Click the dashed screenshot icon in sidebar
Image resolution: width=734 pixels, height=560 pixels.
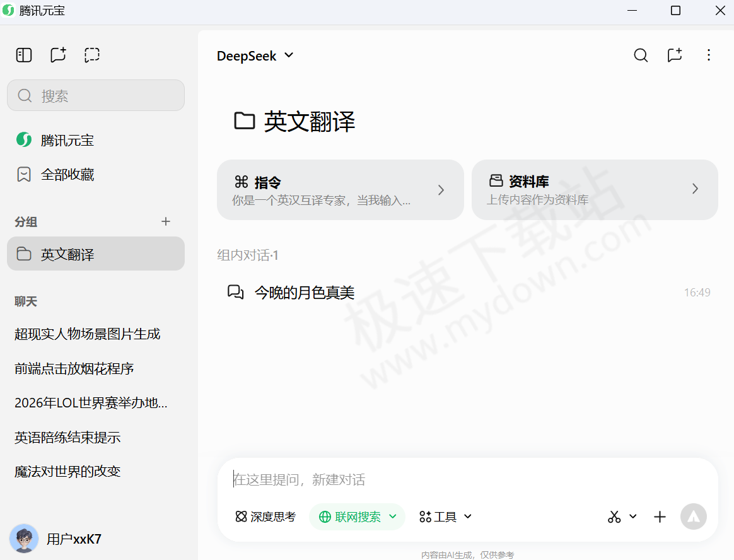[92, 55]
